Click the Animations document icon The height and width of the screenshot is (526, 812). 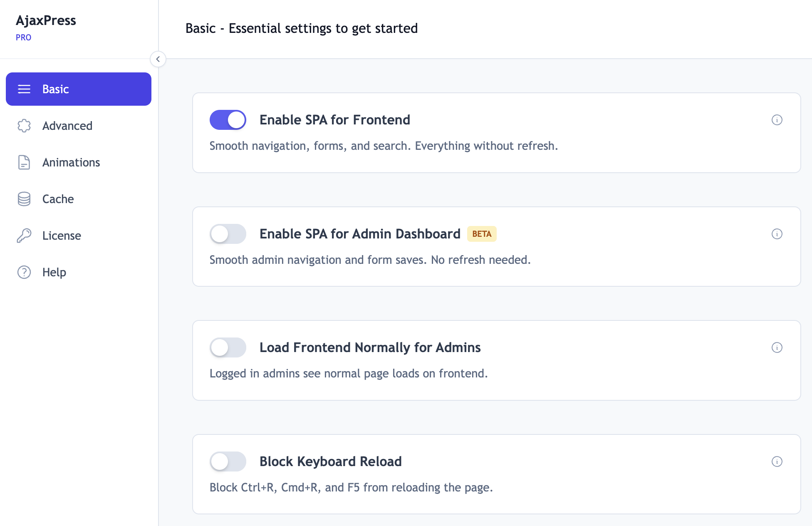[24, 162]
